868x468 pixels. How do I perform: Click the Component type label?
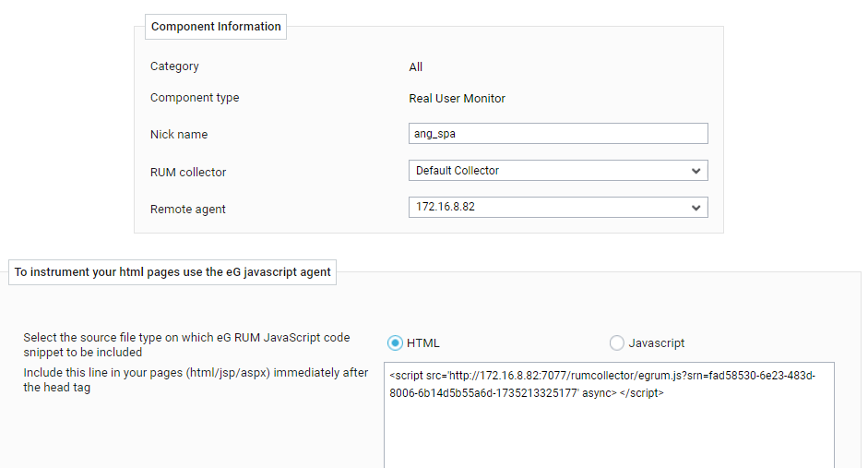195,98
